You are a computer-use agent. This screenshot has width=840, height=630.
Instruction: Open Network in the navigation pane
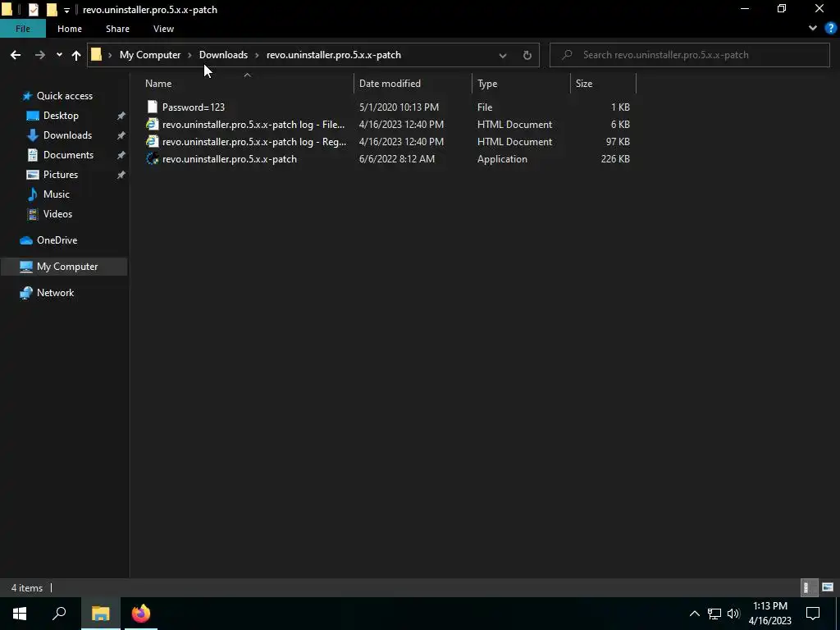(55, 293)
